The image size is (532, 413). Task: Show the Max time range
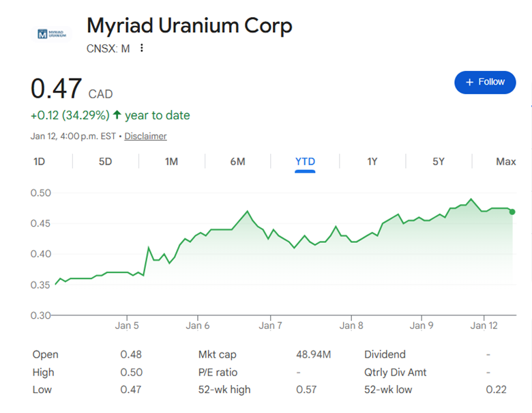click(505, 162)
